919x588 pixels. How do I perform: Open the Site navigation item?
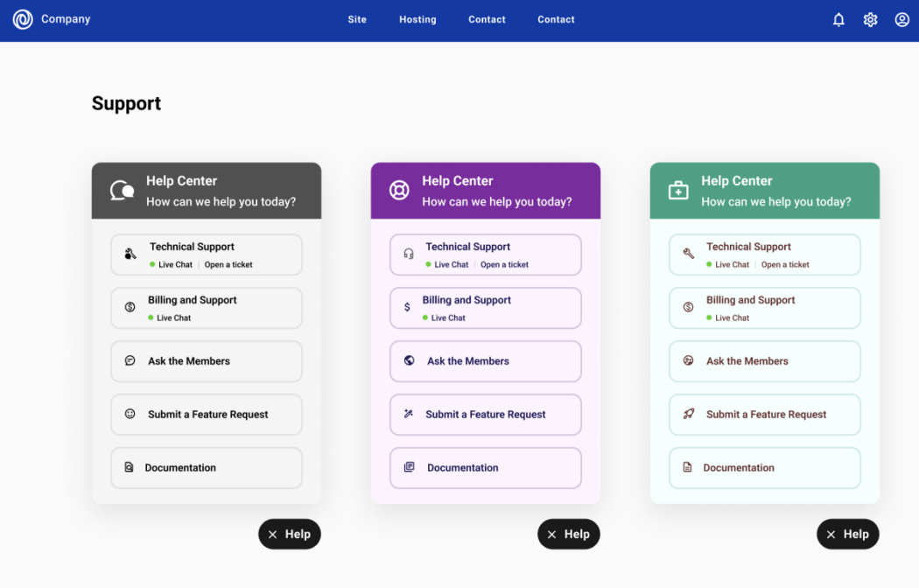tap(356, 19)
